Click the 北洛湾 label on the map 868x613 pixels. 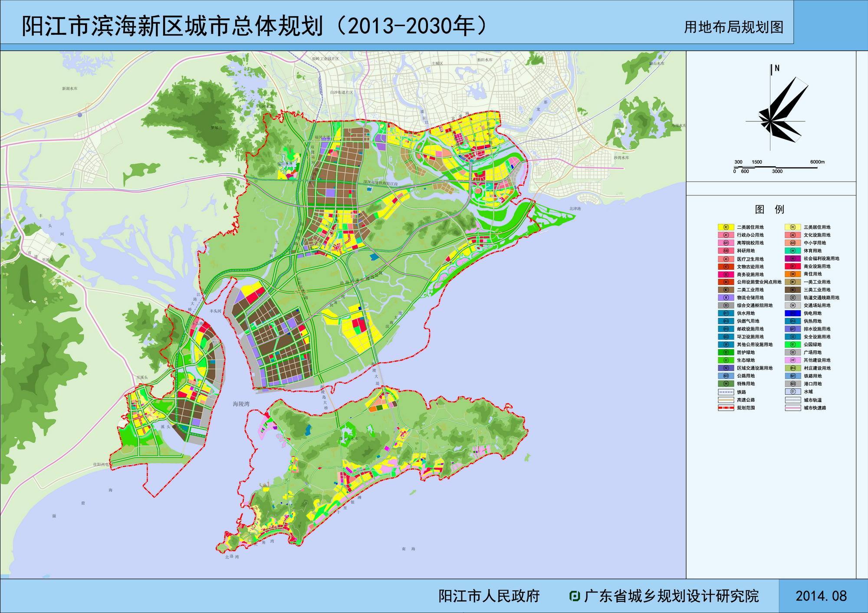pos(232,556)
